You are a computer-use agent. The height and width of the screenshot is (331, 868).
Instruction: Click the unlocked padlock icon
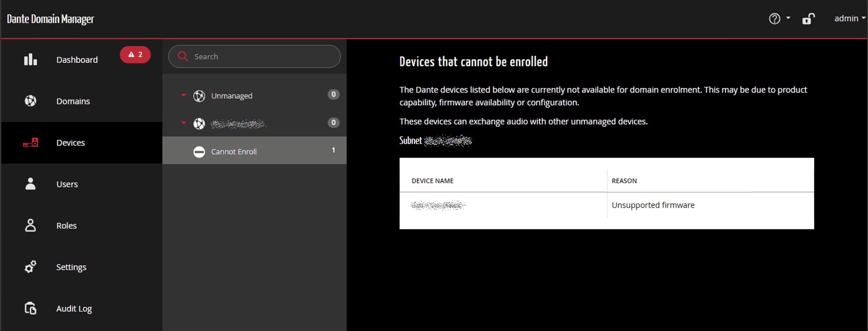coord(808,19)
